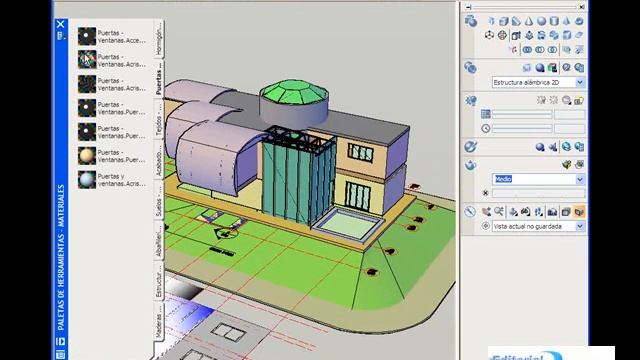The width and height of the screenshot is (640, 360).
Task: Select the Box solid tool
Action: click(x=504, y=21)
